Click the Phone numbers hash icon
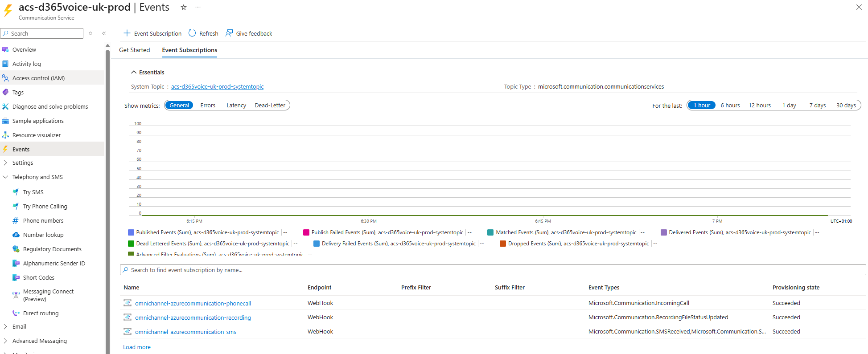The height and width of the screenshot is (354, 868). [x=16, y=220]
